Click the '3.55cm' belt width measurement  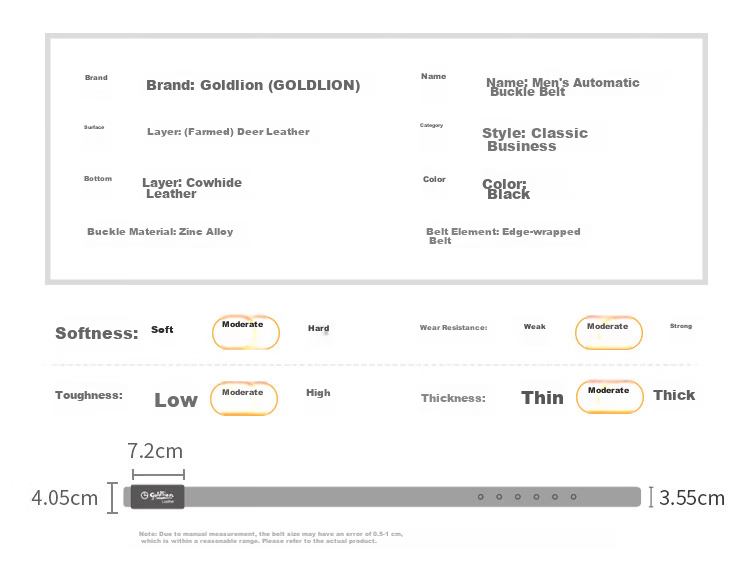tap(692, 498)
